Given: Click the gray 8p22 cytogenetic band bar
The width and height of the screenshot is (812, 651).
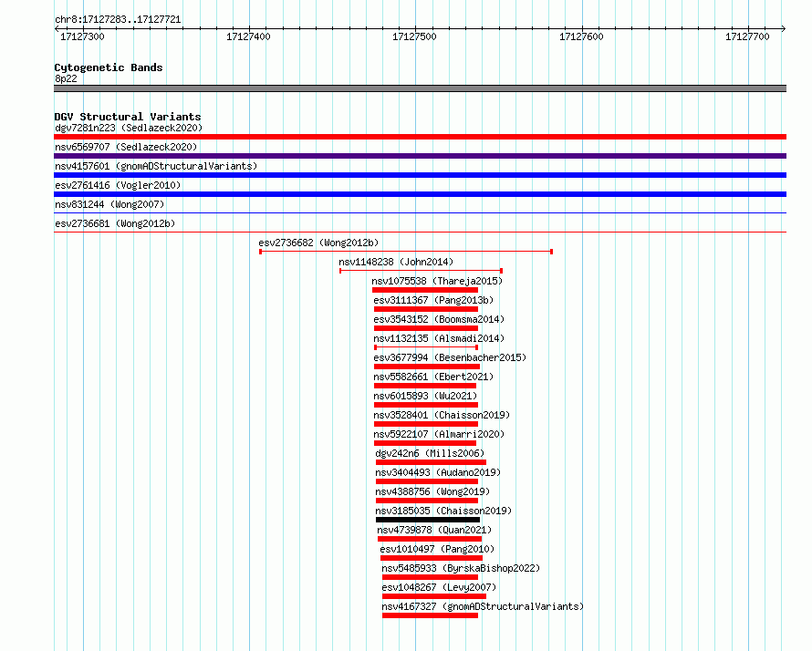Looking at the screenshot, I should click(420, 88).
